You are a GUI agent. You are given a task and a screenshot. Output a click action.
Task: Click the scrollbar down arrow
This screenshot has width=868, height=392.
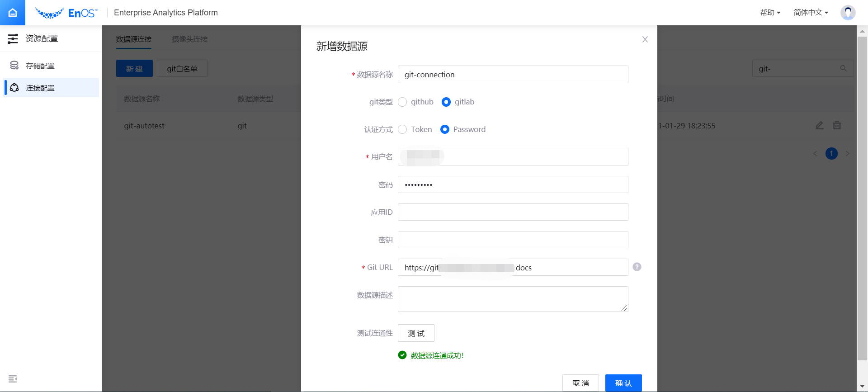point(862,387)
